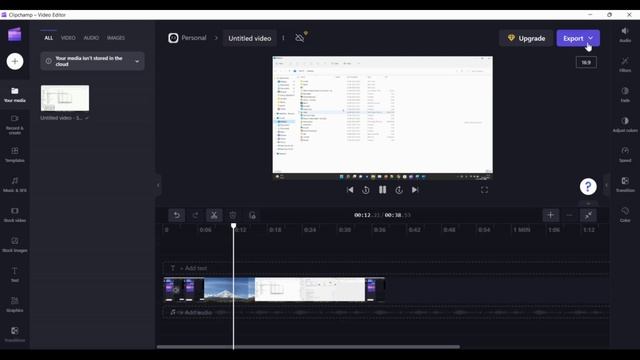Change the 16:9 aspect ratio
The width and height of the screenshot is (640, 360).
tap(586, 62)
